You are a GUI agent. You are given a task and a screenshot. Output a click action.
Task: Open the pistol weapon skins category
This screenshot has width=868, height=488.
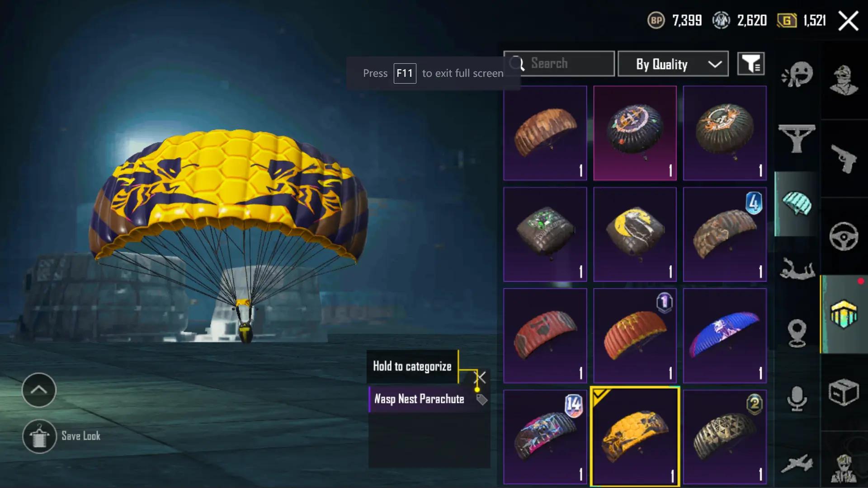(844, 159)
